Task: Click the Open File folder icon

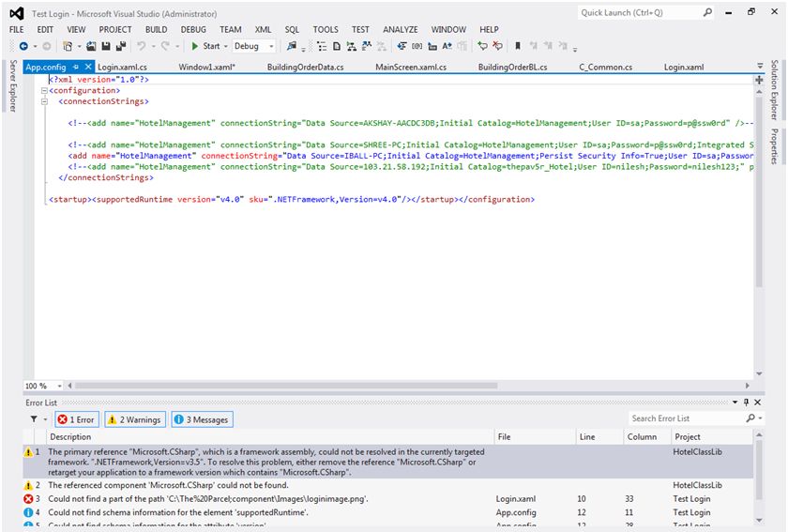Action: (x=91, y=46)
